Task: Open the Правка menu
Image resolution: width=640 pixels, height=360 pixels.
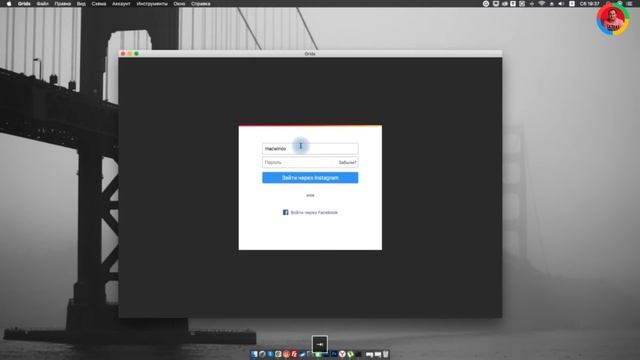Action: tap(62, 4)
